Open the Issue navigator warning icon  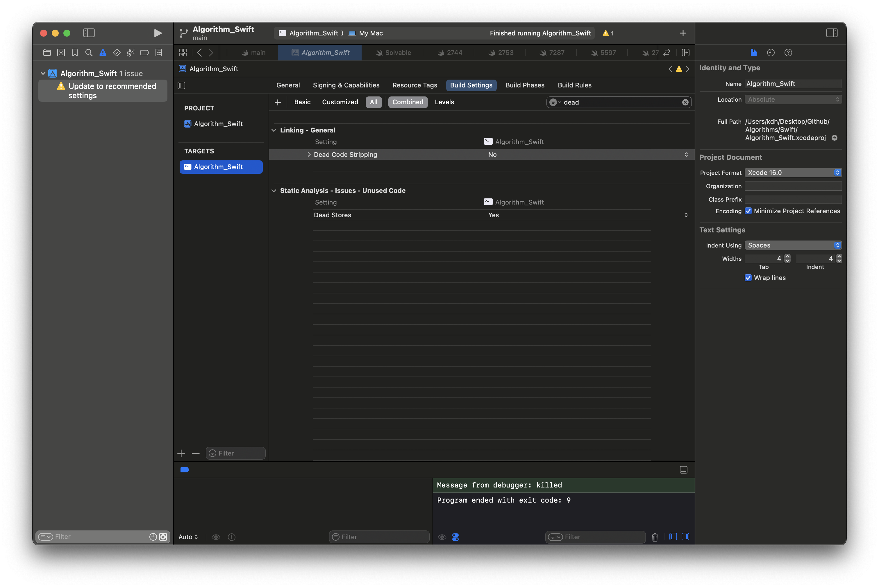[103, 53]
